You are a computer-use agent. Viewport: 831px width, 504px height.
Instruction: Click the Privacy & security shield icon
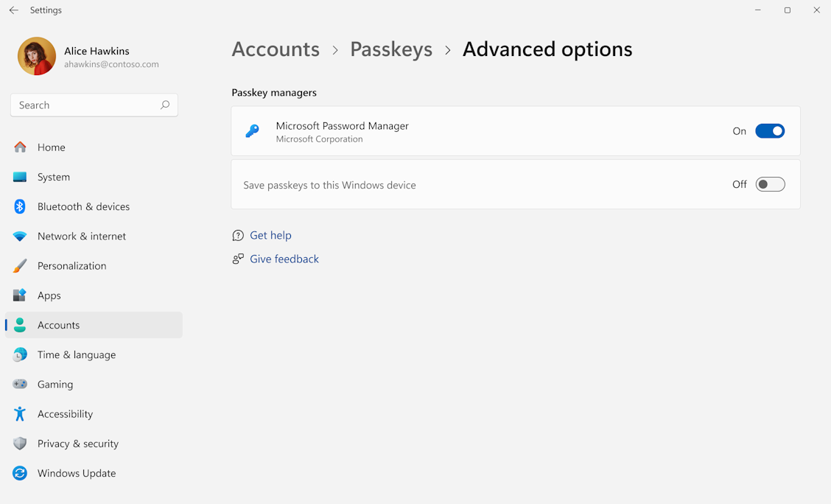point(20,443)
